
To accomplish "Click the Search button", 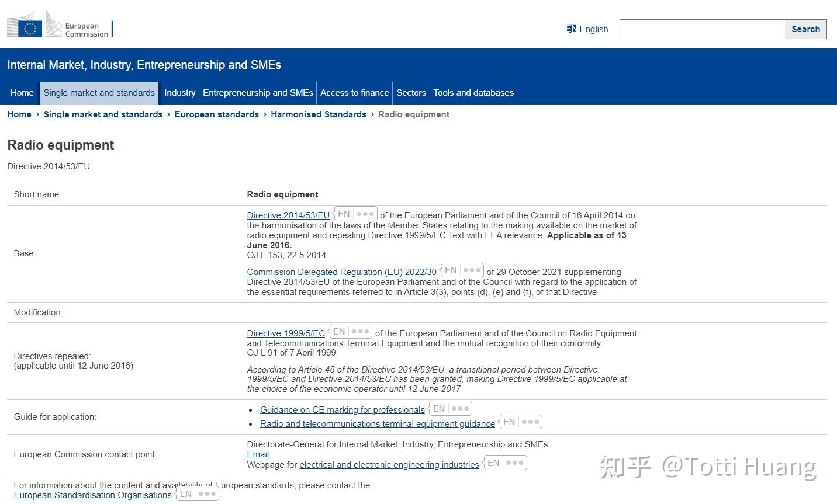I will pyautogui.click(x=805, y=29).
